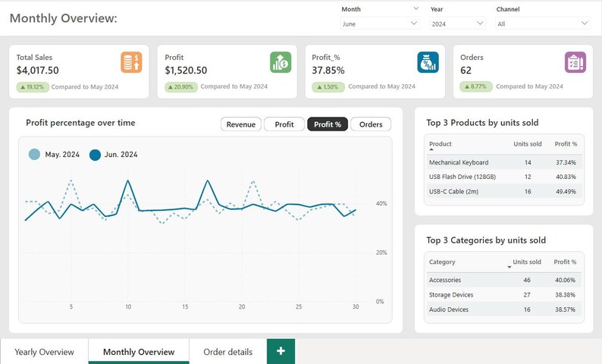Image resolution: width=602 pixels, height=364 pixels.
Task: Click the 37.85% Profit_% value
Action: (x=328, y=71)
